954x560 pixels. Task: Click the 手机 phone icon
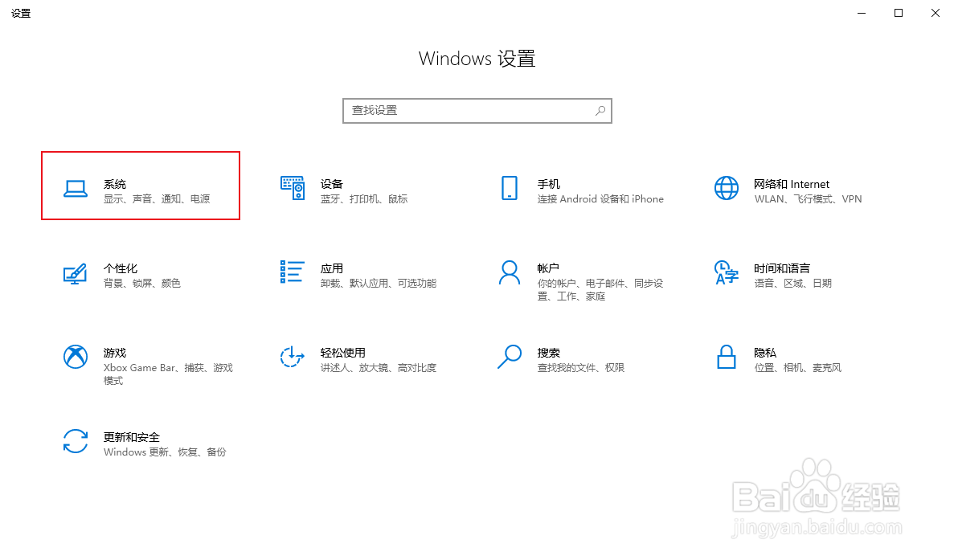tap(510, 188)
